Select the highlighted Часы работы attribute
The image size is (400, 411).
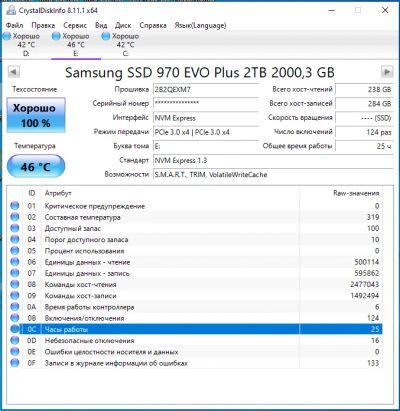pos(66,330)
